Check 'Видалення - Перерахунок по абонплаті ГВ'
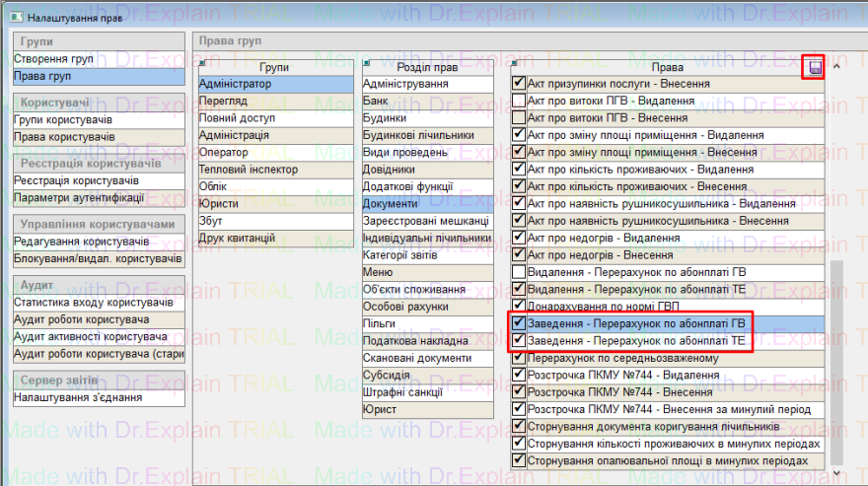868x486 pixels. (519, 271)
